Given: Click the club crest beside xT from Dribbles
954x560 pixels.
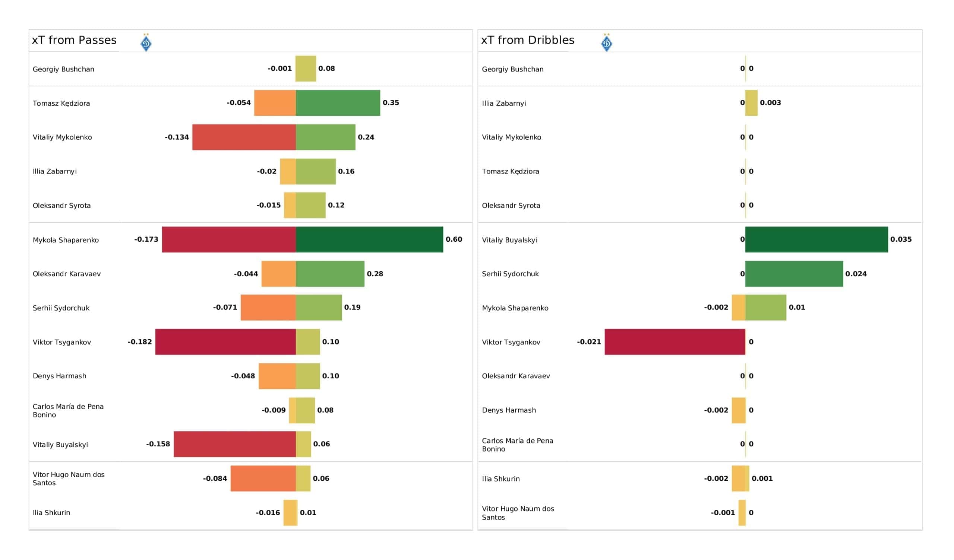Looking at the screenshot, I should click(606, 43).
